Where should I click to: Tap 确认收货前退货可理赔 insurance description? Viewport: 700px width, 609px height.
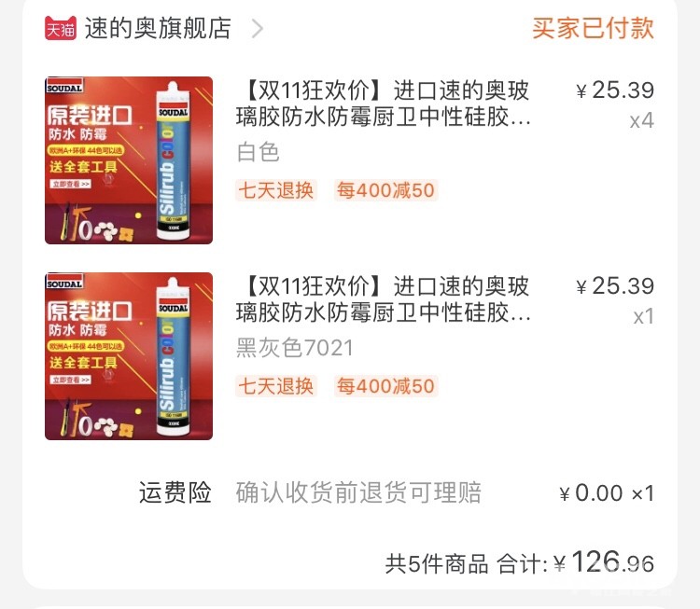pyautogui.click(x=359, y=493)
